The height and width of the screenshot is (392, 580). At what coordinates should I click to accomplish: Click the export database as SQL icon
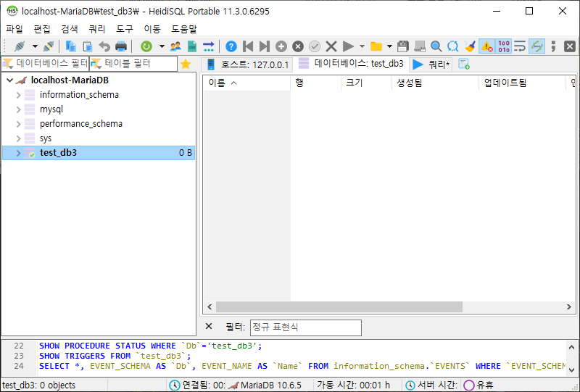(x=209, y=46)
